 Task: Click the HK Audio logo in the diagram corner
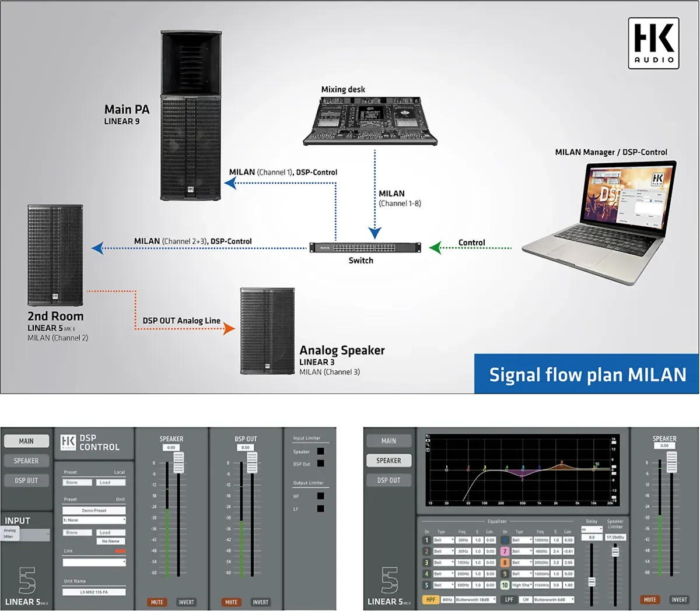point(653,44)
